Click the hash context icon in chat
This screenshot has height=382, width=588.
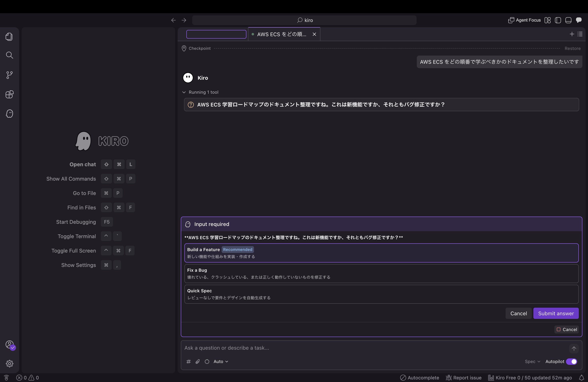(189, 361)
